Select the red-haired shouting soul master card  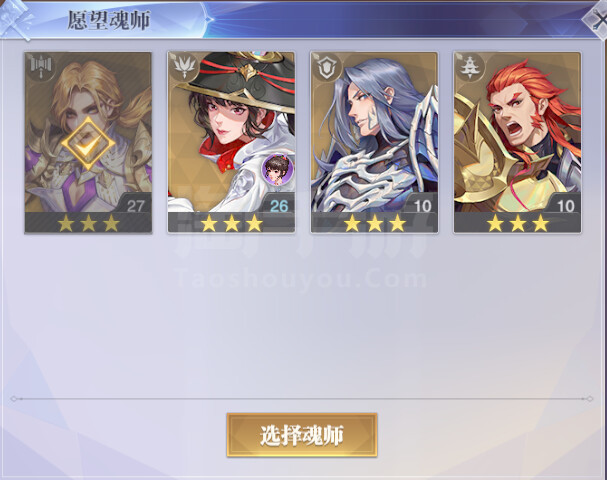point(518,142)
